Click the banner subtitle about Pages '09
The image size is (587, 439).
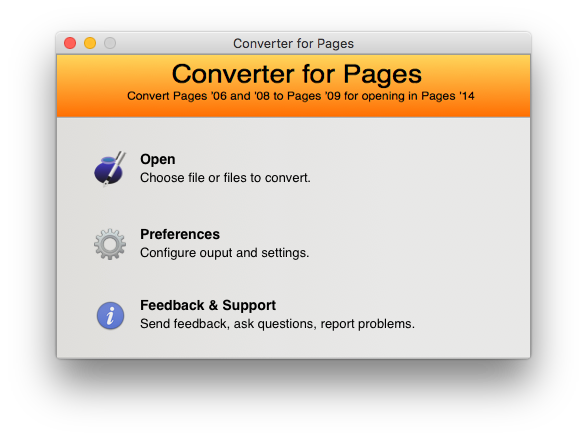click(x=301, y=96)
